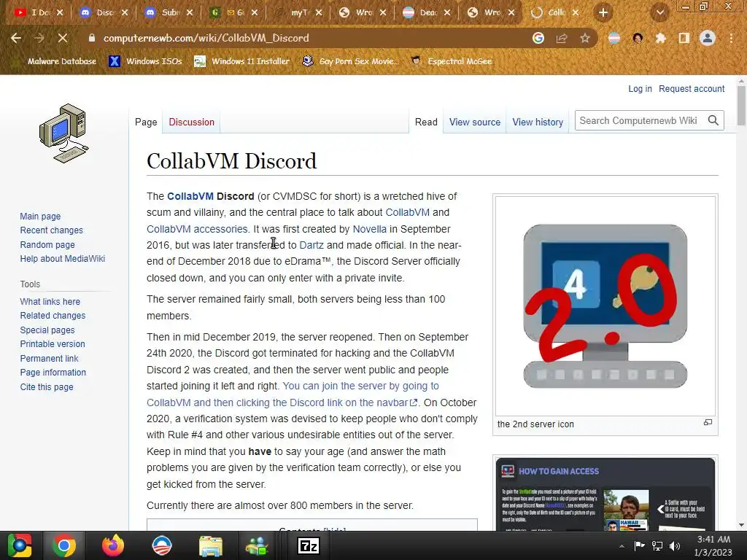The width and height of the screenshot is (747, 560).
Task: Open Page information link
Action: tap(53, 373)
